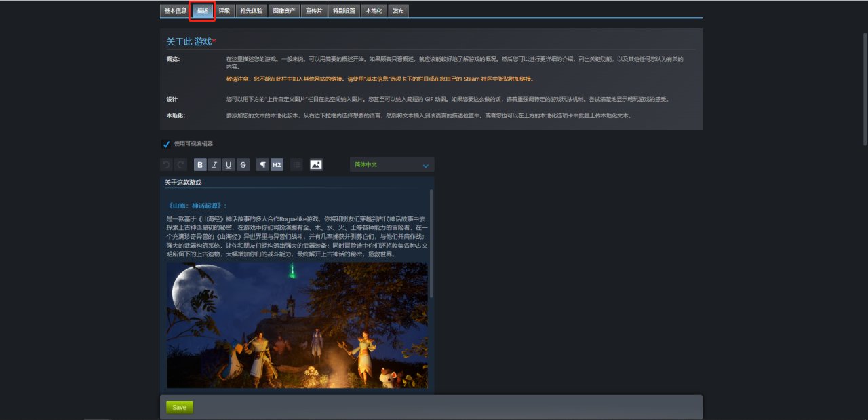Open the 简体中文 language dropdown

pyautogui.click(x=392, y=165)
